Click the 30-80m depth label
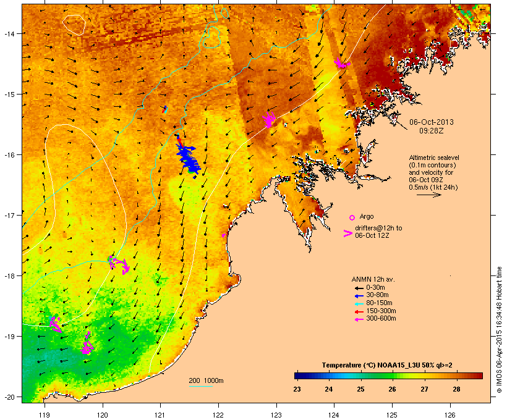Viewport: 507px width, 420px height. (377, 295)
